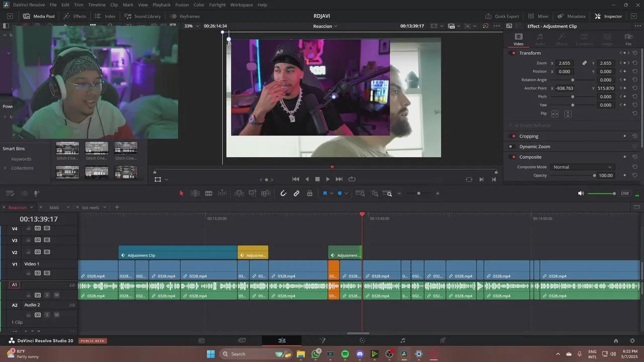The width and height of the screenshot is (644, 362).
Task: Choose the Blade Edit Mode tool
Action: 208,194
